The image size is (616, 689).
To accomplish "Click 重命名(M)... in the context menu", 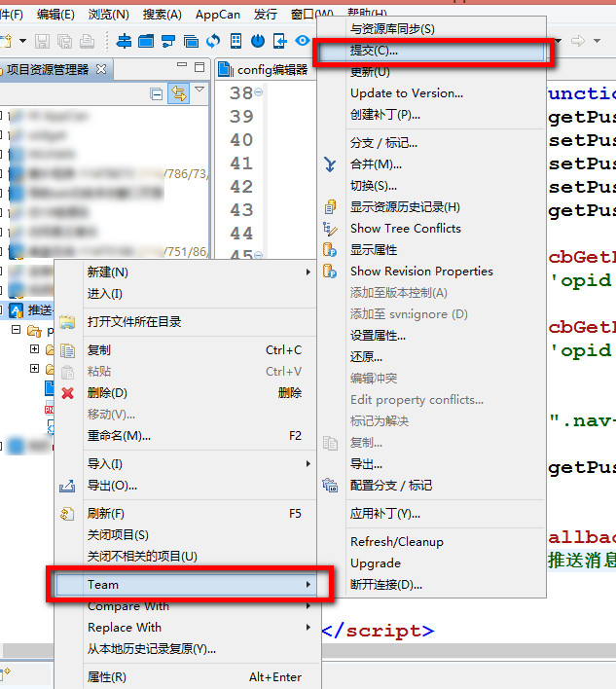I will pyautogui.click(x=186, y=436).
